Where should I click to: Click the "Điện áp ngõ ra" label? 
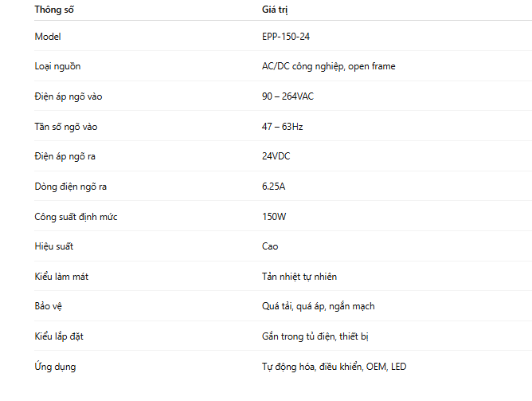[66, 156]
